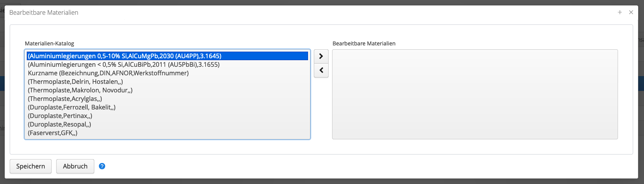Choose the Duroplaste Ferrozell, Bakelit entry
644x184 pixels.
pos(167,107)
